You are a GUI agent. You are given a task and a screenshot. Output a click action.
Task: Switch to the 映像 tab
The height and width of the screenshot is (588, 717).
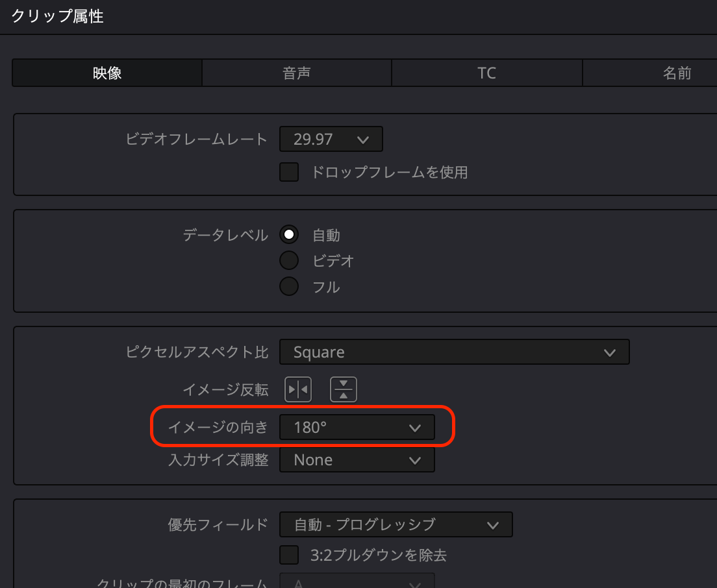107,73
